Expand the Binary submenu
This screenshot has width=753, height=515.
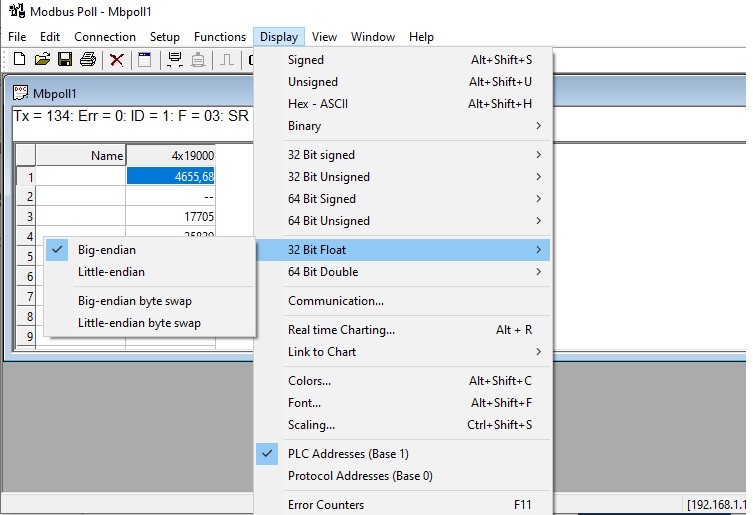pyautogui.click(x=305, y=126)
